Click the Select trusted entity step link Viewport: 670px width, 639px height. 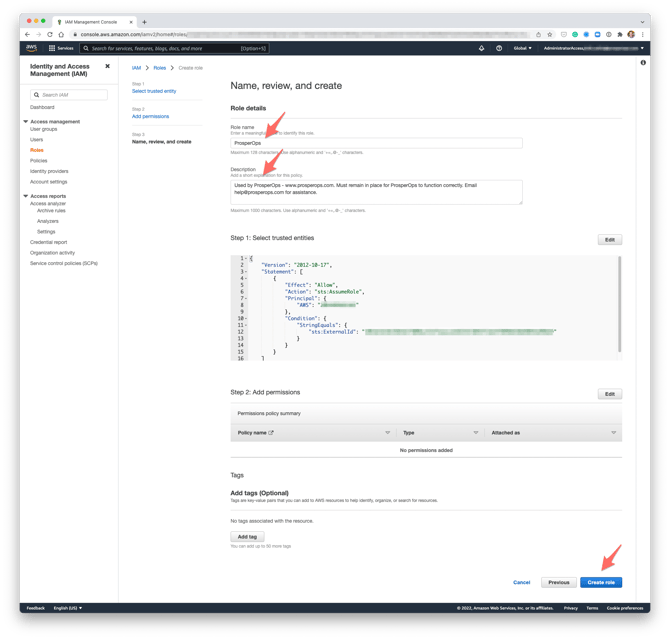pyautogui.click(x=154, y=91)
